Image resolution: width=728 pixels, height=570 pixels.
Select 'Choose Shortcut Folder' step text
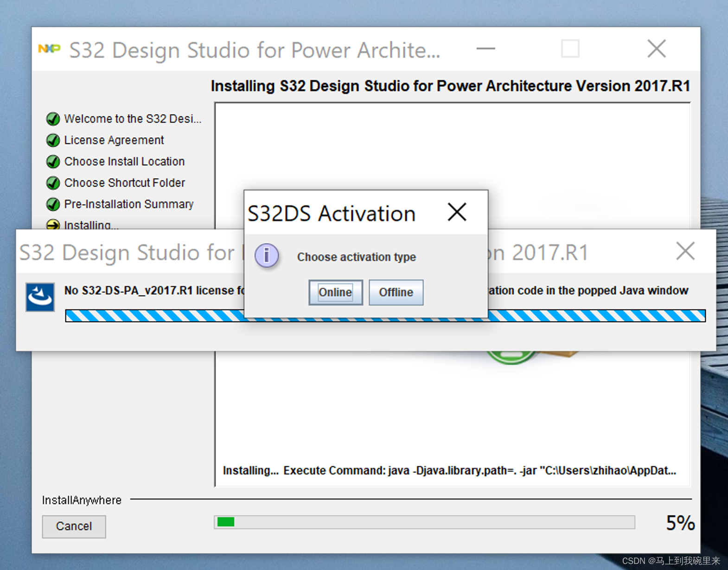tap(124, 183)
